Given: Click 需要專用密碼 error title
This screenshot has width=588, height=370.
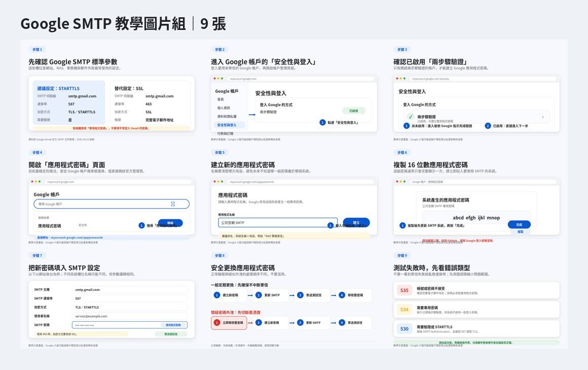Looking at the screenshot, I should pyautogui.click(x=427, y=308).
